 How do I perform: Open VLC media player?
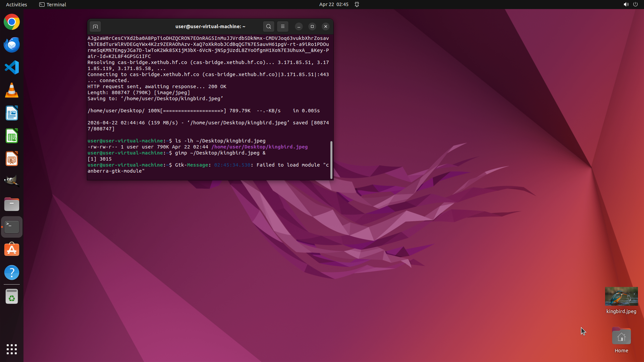(x=12, y=90)
